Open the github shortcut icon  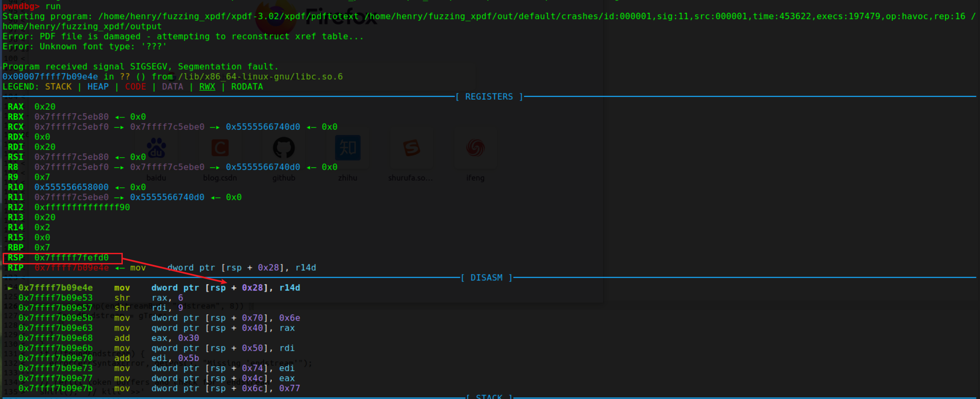[x=284, y=148]
